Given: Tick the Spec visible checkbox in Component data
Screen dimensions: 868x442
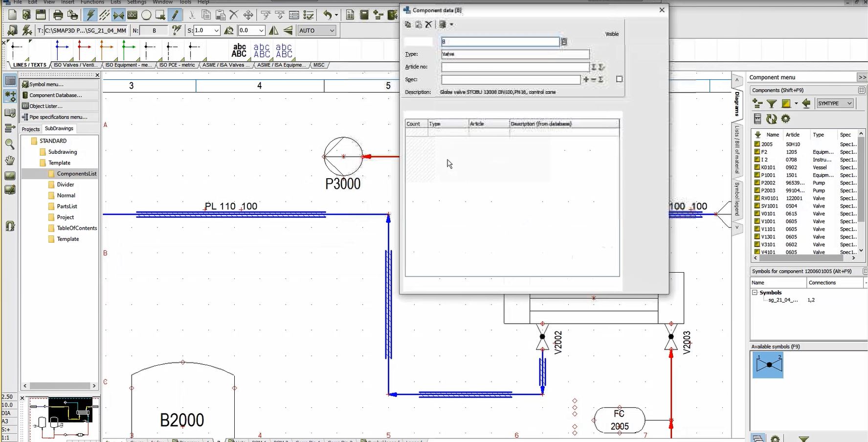Looking at the screenshot, I should click(x=620, y=79).
